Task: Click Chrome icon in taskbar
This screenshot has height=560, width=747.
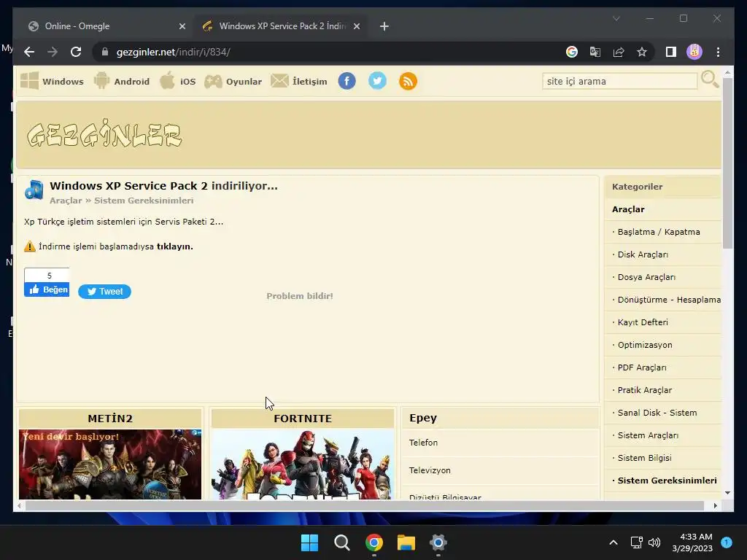Action: (374, 542)
